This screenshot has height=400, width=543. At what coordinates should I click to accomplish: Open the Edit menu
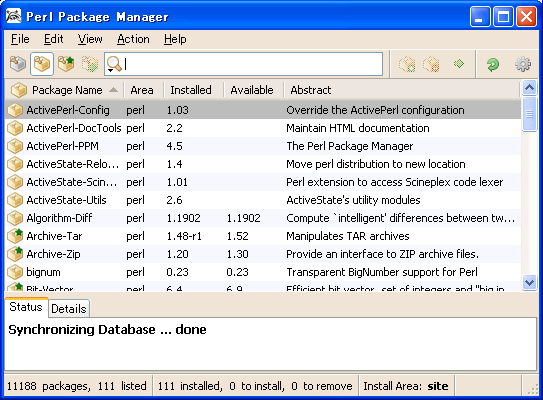[53, 39]
